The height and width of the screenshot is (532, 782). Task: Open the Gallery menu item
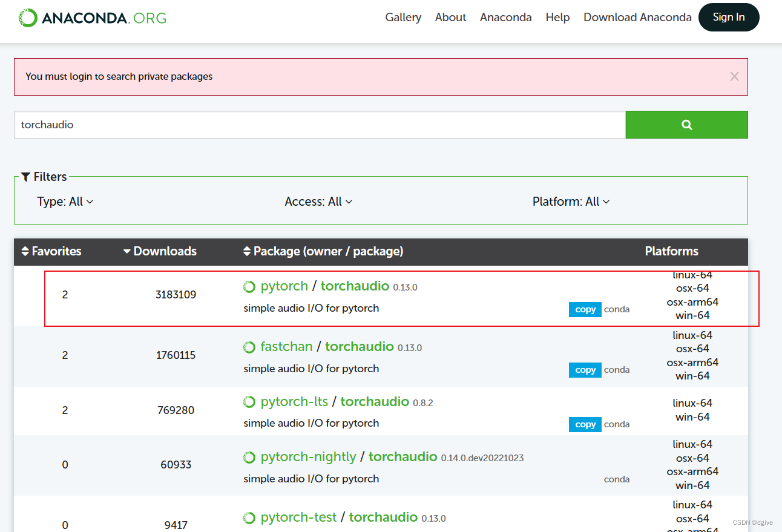[403, 18]
